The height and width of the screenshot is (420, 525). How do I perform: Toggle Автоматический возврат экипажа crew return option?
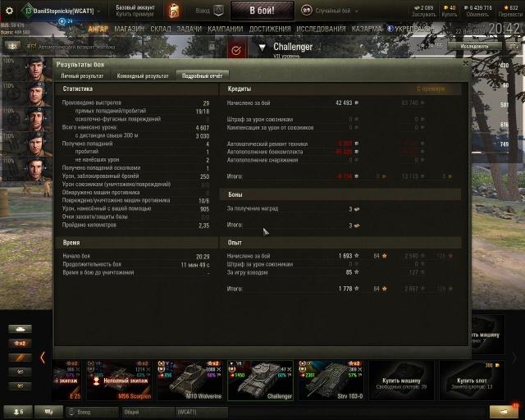[x=71, y=47]
